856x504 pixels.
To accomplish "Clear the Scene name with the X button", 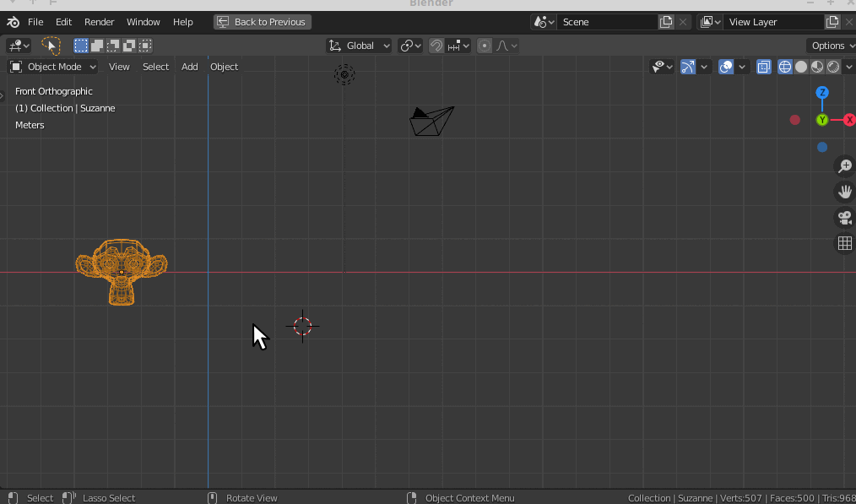I will (682, 22).
